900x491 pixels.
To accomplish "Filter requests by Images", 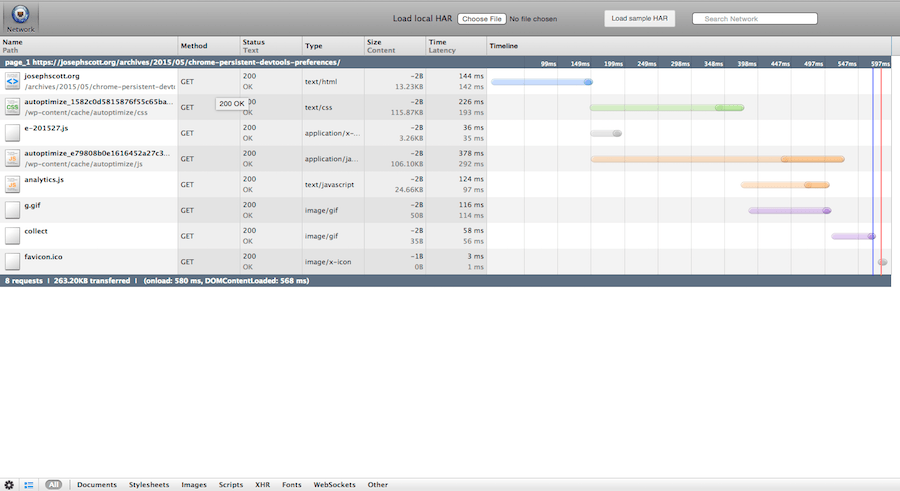I will point(194,484).
